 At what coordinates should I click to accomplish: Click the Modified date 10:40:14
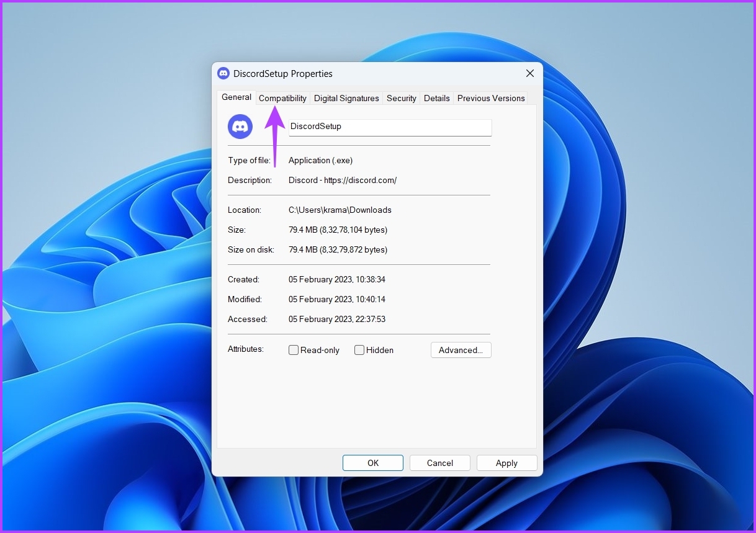tap(337, 299)
